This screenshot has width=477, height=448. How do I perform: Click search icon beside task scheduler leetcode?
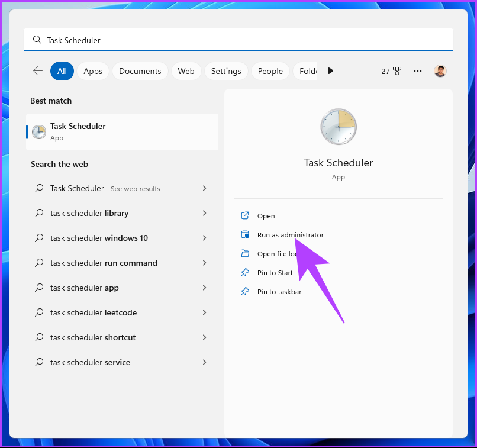click(39, 312)
